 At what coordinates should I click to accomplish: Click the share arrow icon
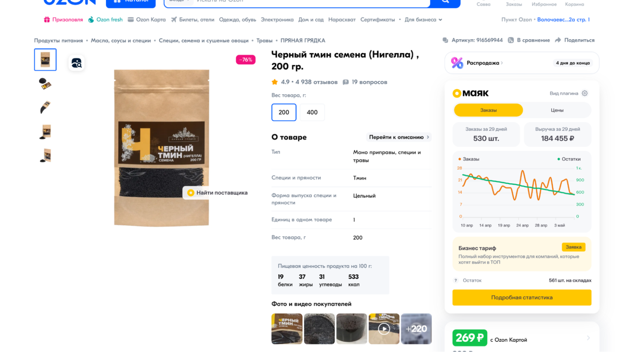pyautogui.click(x=558, y=40)
